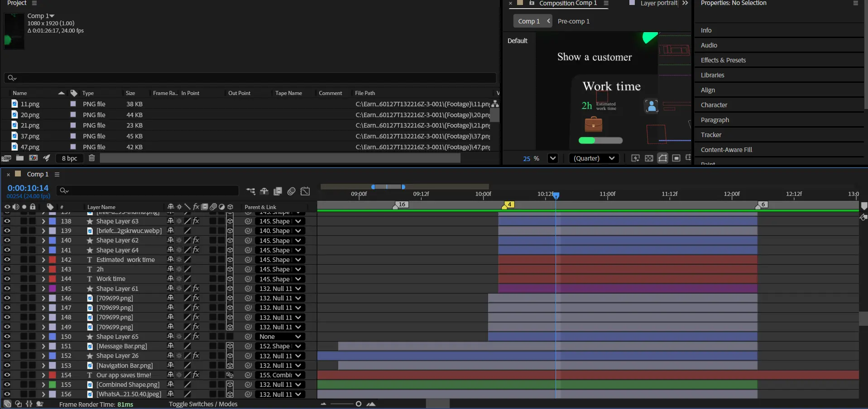868x409 pixels.
Task: Click the 8 bpc color depth button
Action: 69,158
